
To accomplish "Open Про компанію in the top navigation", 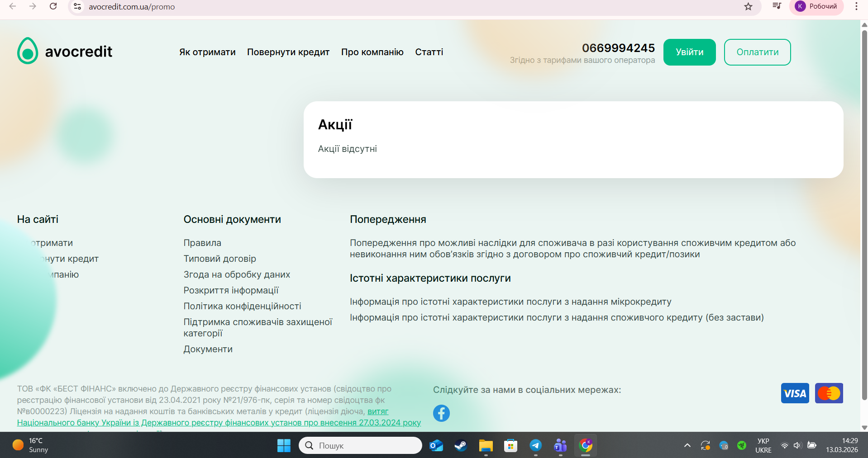I will [x=372, y=52].
